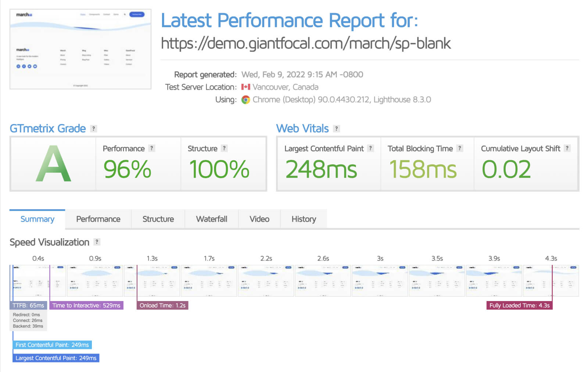Click the 158ms Total Blocking Time value
The height and width of the screenshot is (372, 588).
[423, 169]
